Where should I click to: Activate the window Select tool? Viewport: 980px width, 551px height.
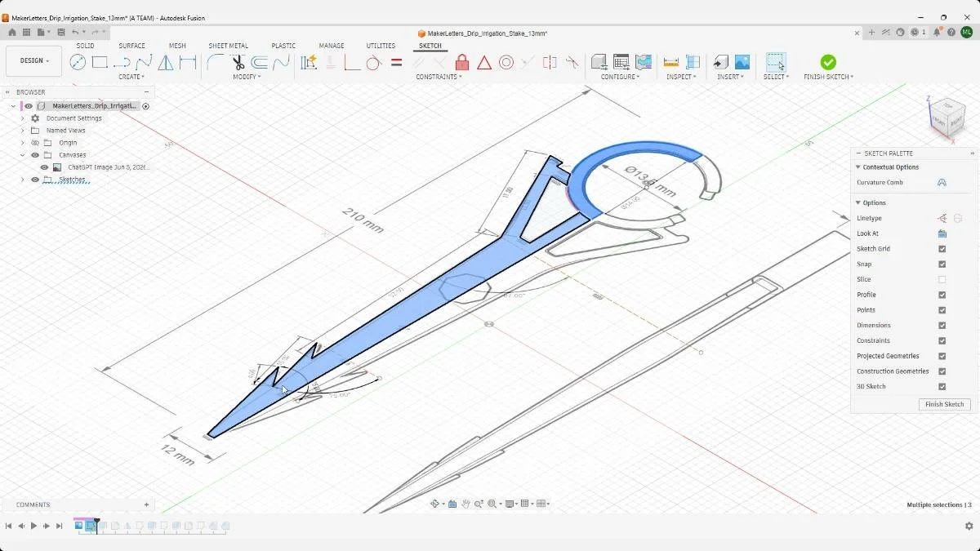pos(776,62)
